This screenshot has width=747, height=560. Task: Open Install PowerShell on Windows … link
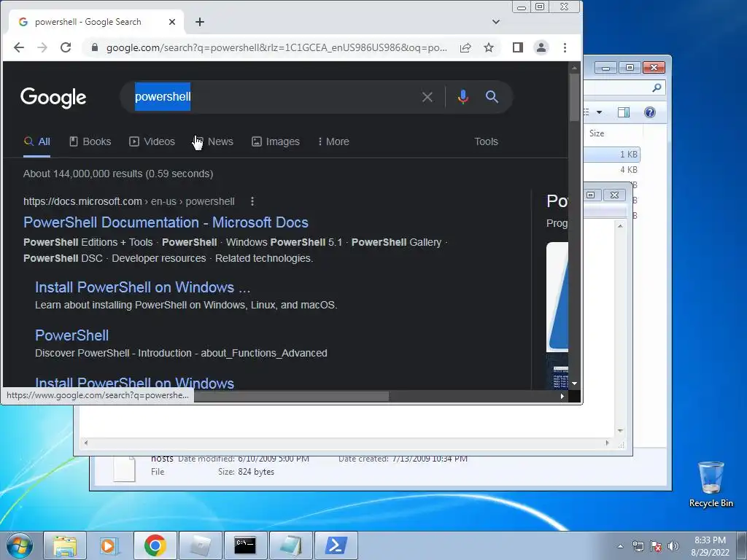[143, 287]
